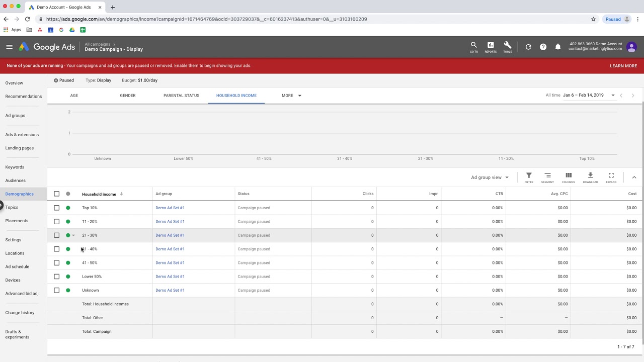Click LEARN MORE in the red banner
This screenshot has width=644, height=362.
[x=623, y=66]
